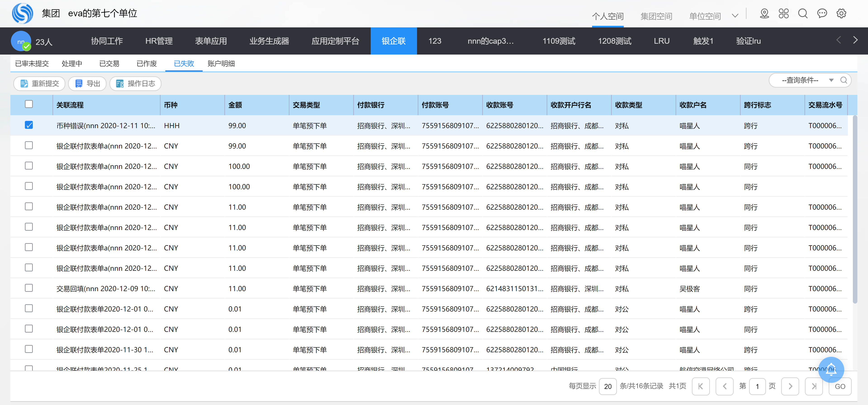The height and width of the screenshot is (405, 868).
Task: Expand the 查询条件 dropdown
Action: coord(831,80)
